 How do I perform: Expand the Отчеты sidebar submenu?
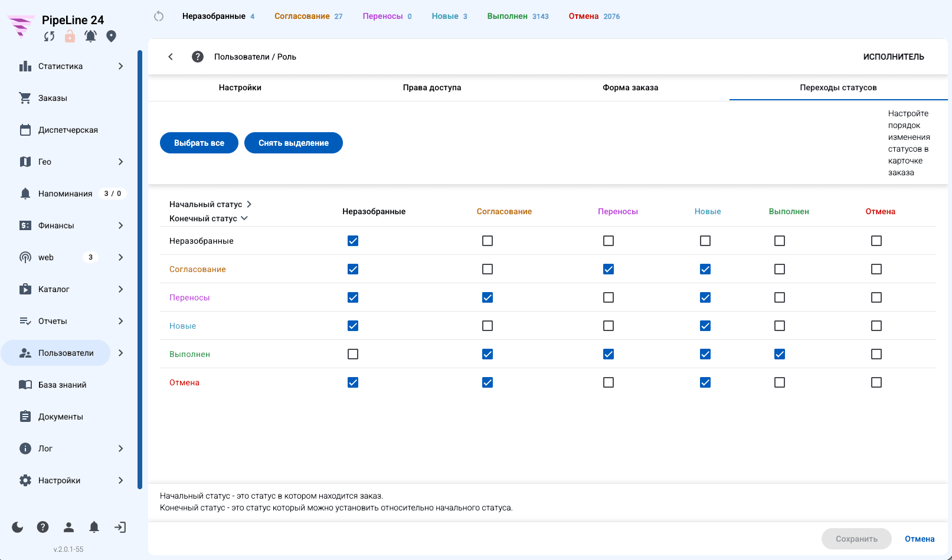(x=120, y=321)
